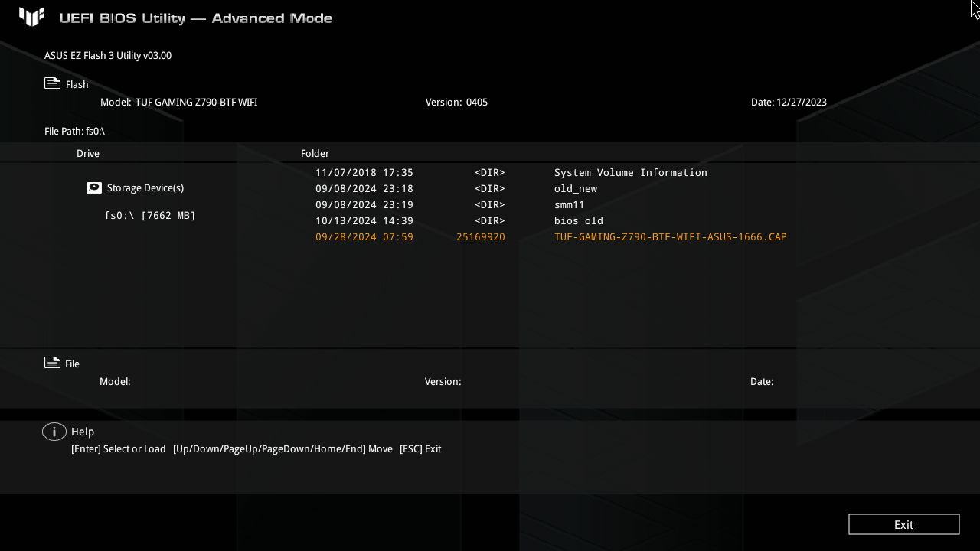
Task: Click the [ESC] Exit help hint
Action: pos(420,448)
